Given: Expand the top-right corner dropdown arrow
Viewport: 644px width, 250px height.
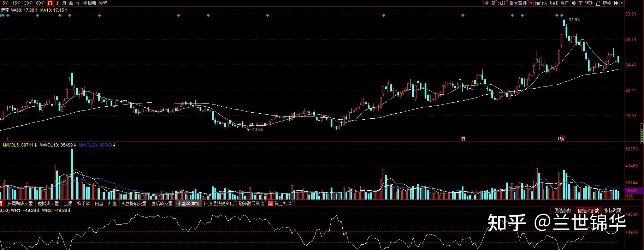Looking at the screenshot, I should pyautogui.click(x=622, y=3).
